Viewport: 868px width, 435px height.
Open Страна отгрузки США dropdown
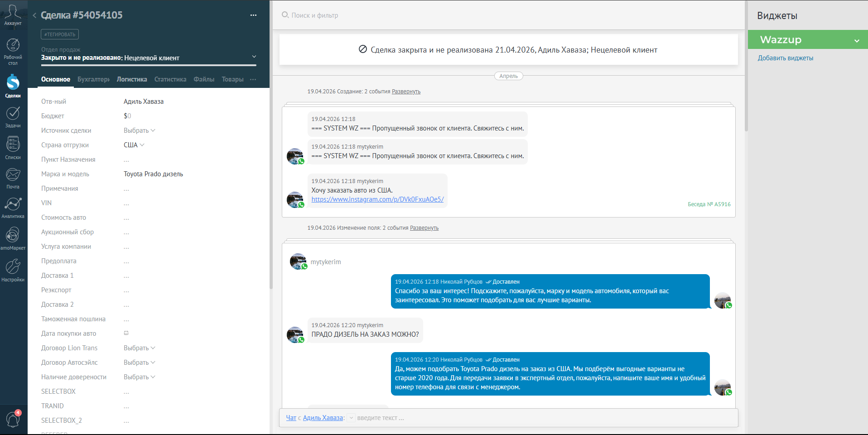pos(134,145)
